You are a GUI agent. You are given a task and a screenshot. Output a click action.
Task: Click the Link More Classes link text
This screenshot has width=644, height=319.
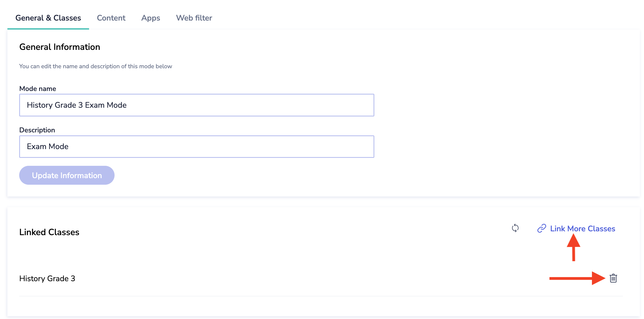(x=583, y=229)
